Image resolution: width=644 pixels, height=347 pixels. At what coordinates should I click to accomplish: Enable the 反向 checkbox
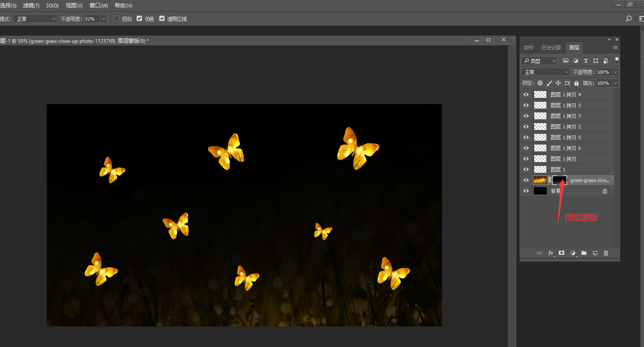117,19
